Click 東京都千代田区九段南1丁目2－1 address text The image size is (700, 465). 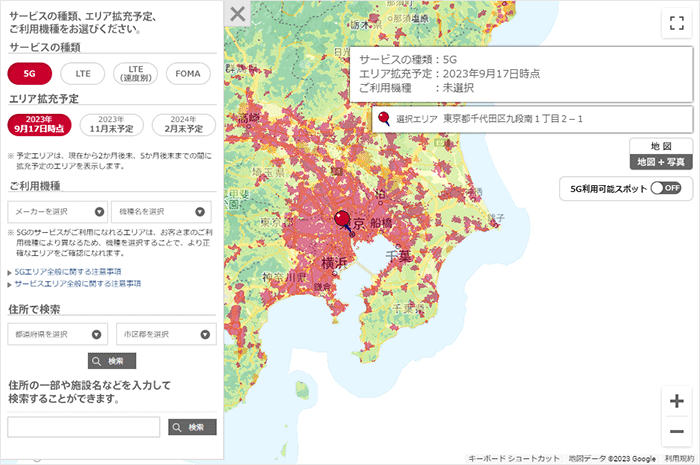pyautogui.click(x=513, y=119)
